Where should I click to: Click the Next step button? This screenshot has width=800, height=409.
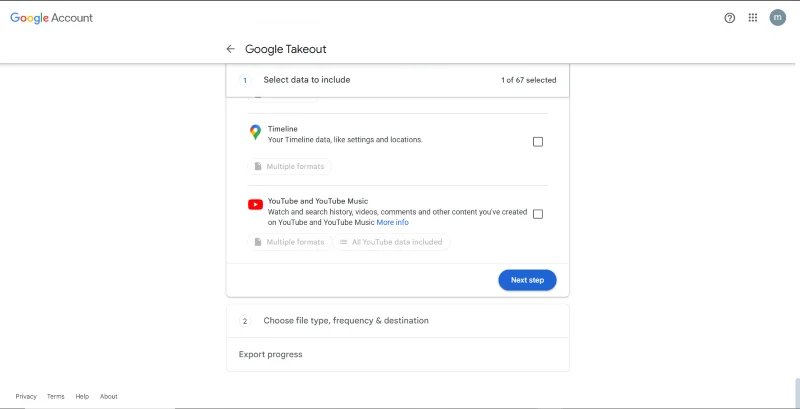(527, 280)
